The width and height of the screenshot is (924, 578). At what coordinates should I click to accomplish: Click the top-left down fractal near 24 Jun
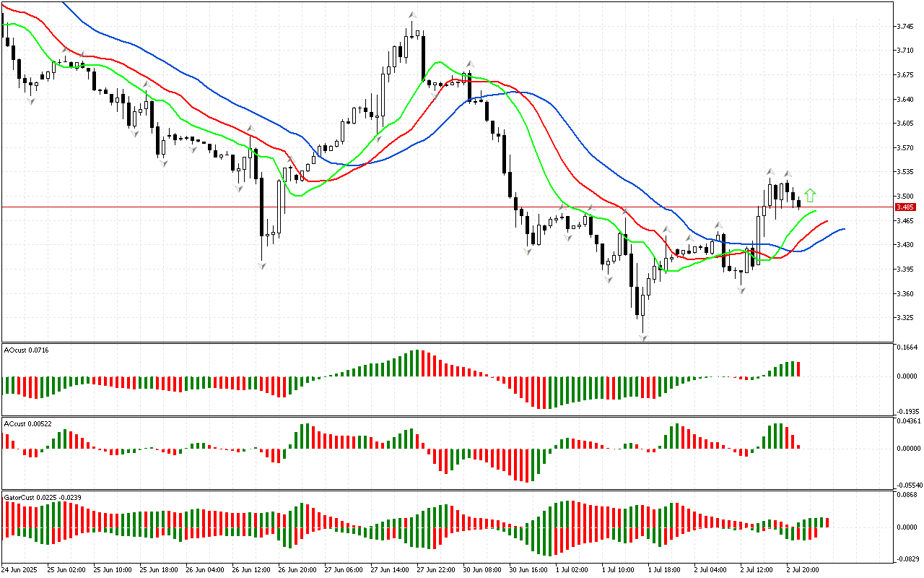tap(31, 101)
